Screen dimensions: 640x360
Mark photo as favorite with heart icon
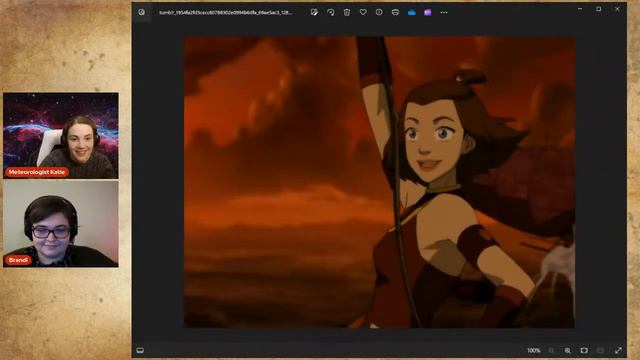point(363,12)
